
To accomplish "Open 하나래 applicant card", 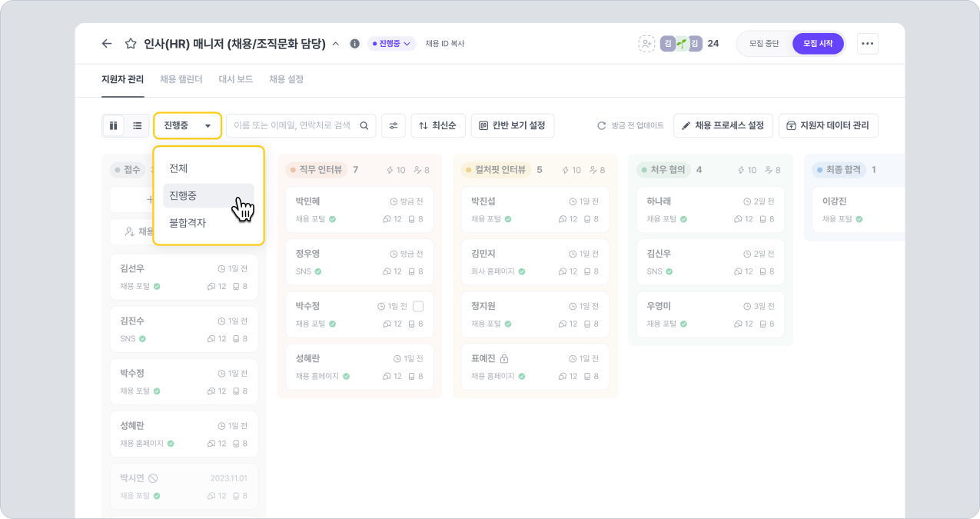I will 711,209.
